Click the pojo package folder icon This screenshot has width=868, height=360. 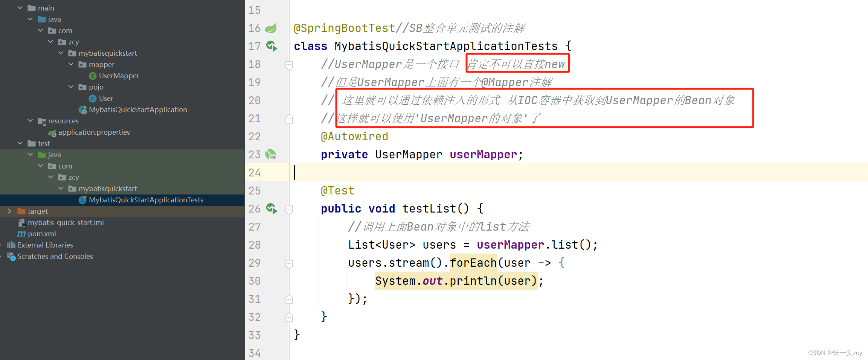click(x=82, y=87)
